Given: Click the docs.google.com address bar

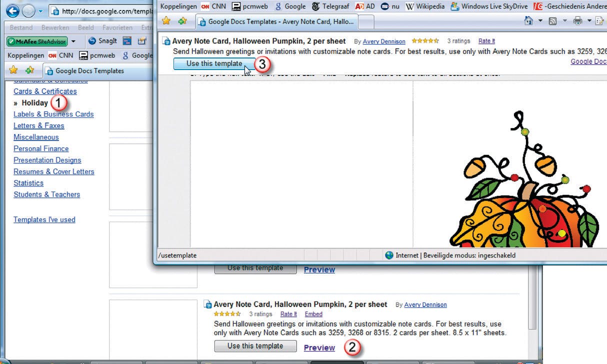Looking at the screenshot, I should (x=101, y=11).
